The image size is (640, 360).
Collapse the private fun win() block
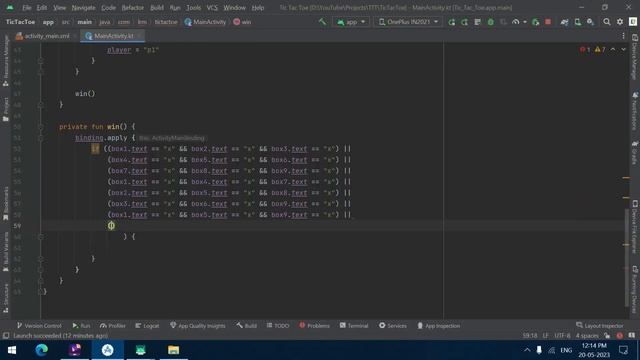(x=40, y=127)
